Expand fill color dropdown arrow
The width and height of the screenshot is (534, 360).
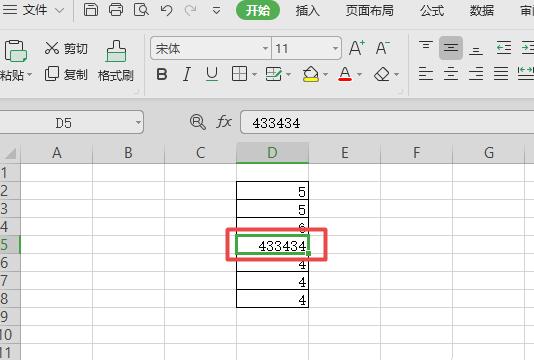(x=326, y=74)
